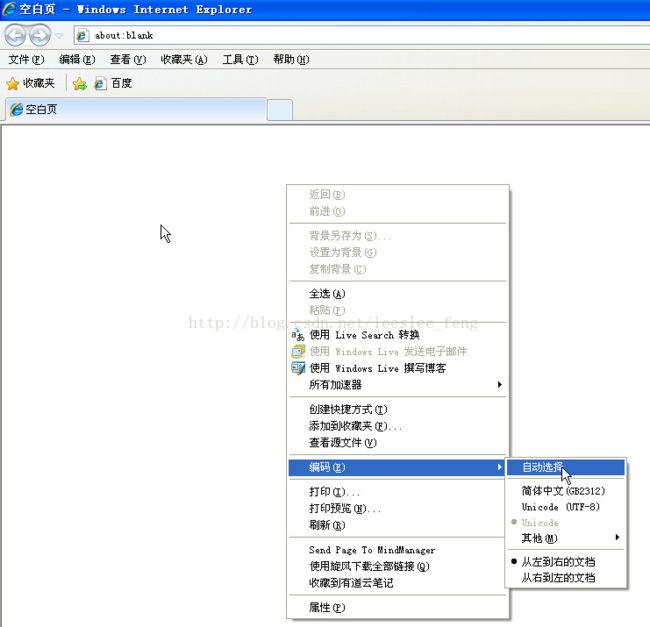Click the page icon in address bar

[x=82, y=36]
